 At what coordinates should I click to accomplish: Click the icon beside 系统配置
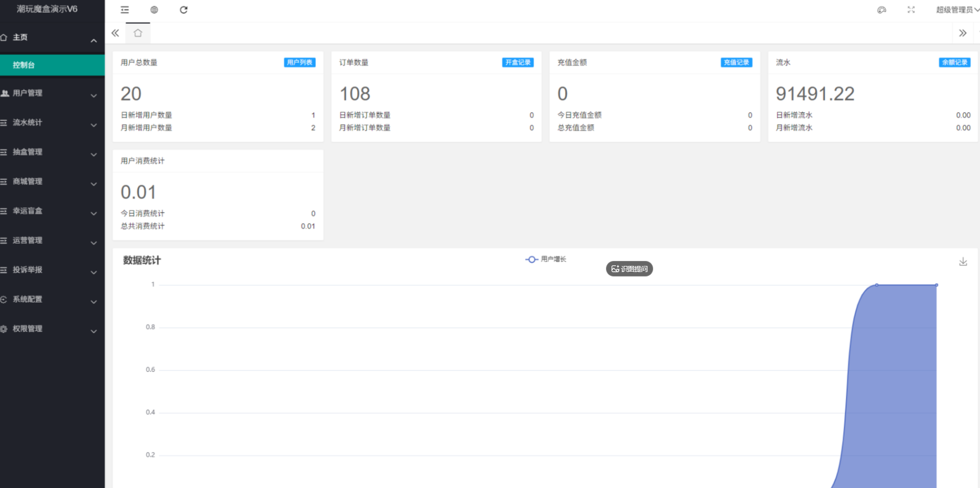click(x=4, y=299)
